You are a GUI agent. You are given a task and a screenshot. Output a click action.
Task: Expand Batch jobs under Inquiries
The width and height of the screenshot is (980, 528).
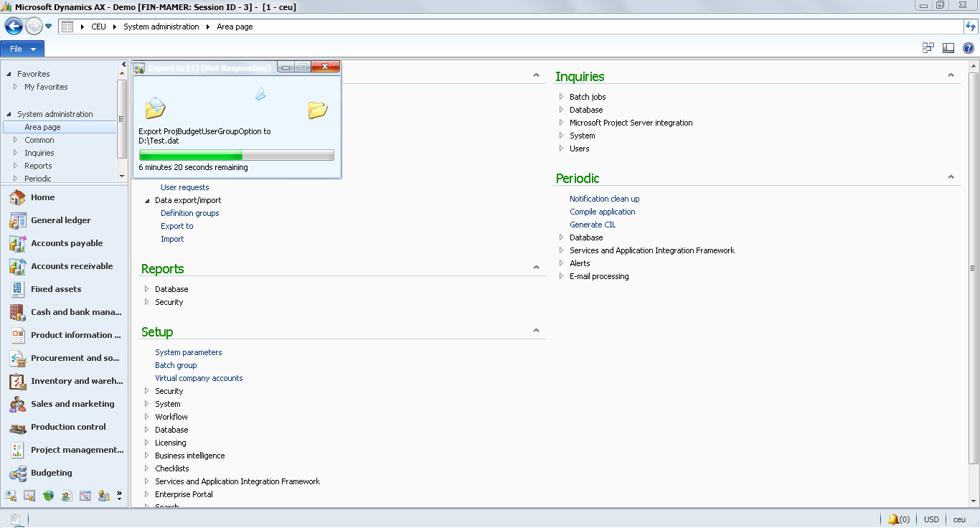562,97
